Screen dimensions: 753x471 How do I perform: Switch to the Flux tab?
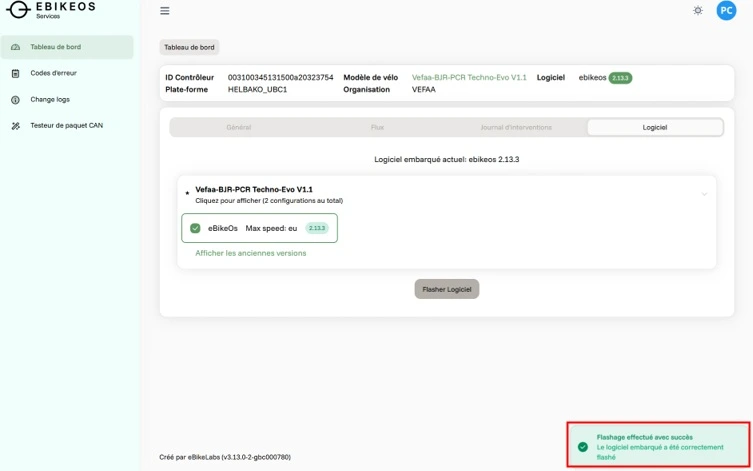click(377, 127)
